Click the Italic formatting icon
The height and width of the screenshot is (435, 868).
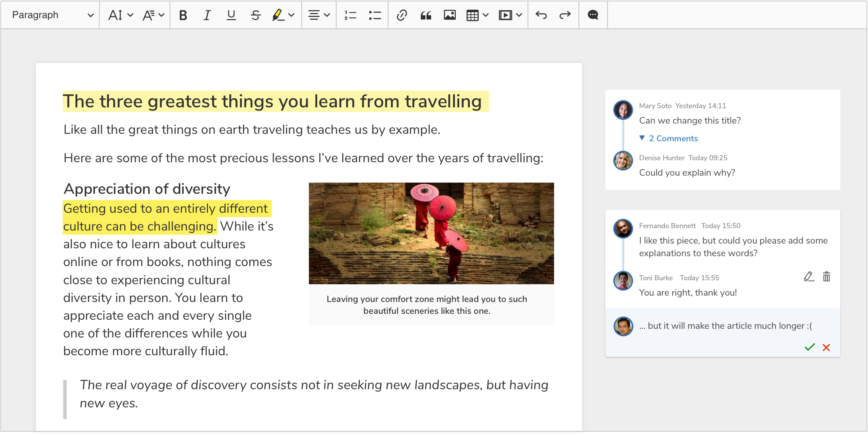coord(206,15)
